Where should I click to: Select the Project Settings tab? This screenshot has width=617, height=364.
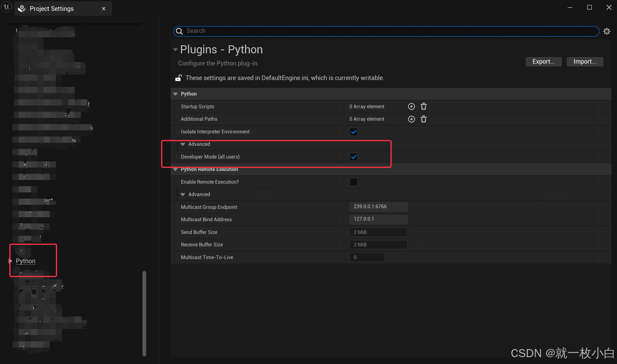tap(52, 9)
